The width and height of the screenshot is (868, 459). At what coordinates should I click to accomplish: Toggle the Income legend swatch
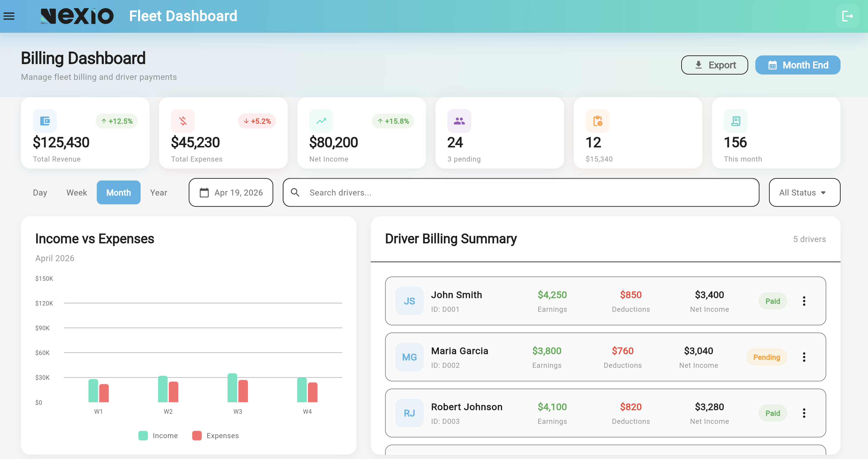(143, 436)
